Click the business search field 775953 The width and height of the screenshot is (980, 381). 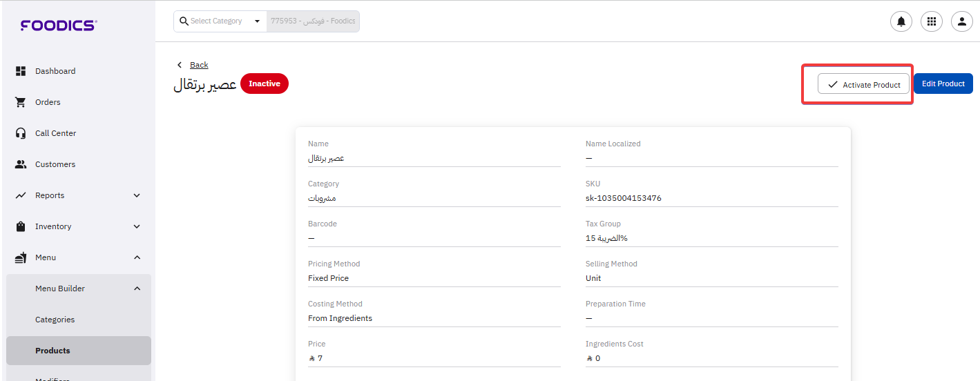pyautogui.click(x=313, y=21)
